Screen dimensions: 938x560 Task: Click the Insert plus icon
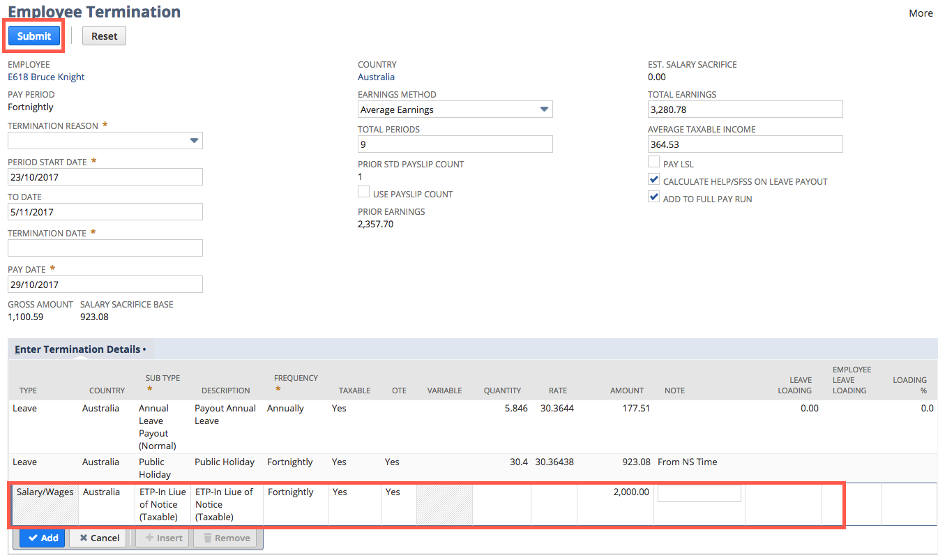coord(149,538)
